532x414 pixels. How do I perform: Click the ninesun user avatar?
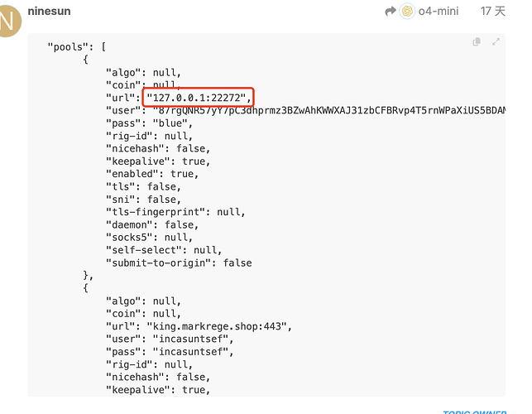coord(9,21)
